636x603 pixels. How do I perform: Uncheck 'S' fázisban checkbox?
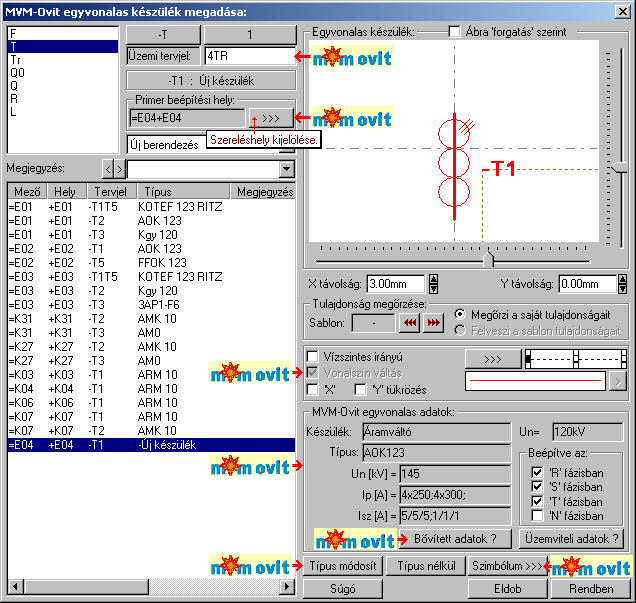click(537, 487)
